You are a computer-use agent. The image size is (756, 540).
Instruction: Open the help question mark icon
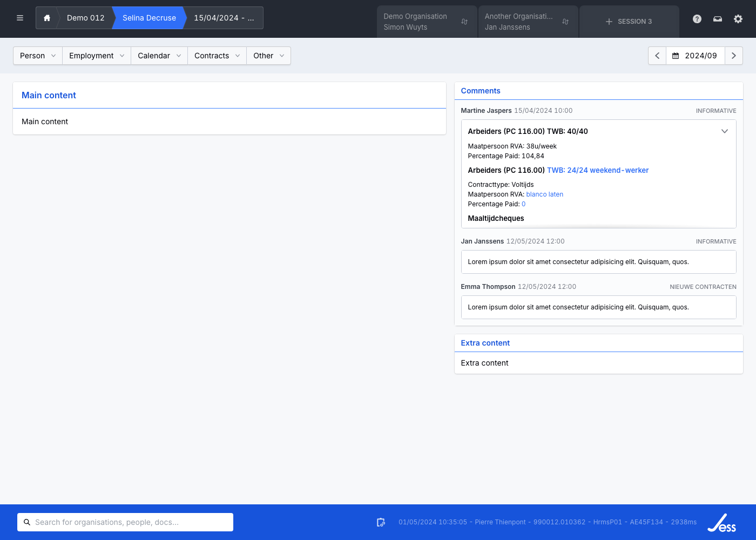tap(697, 19)
